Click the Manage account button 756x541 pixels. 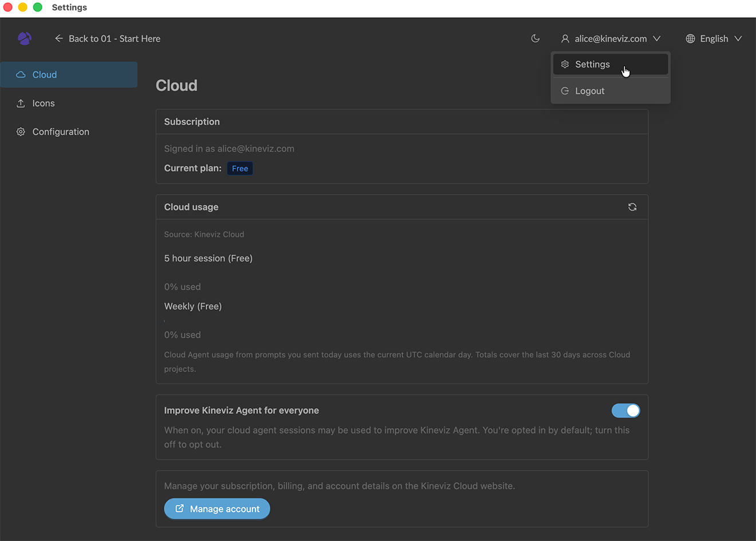217,508
